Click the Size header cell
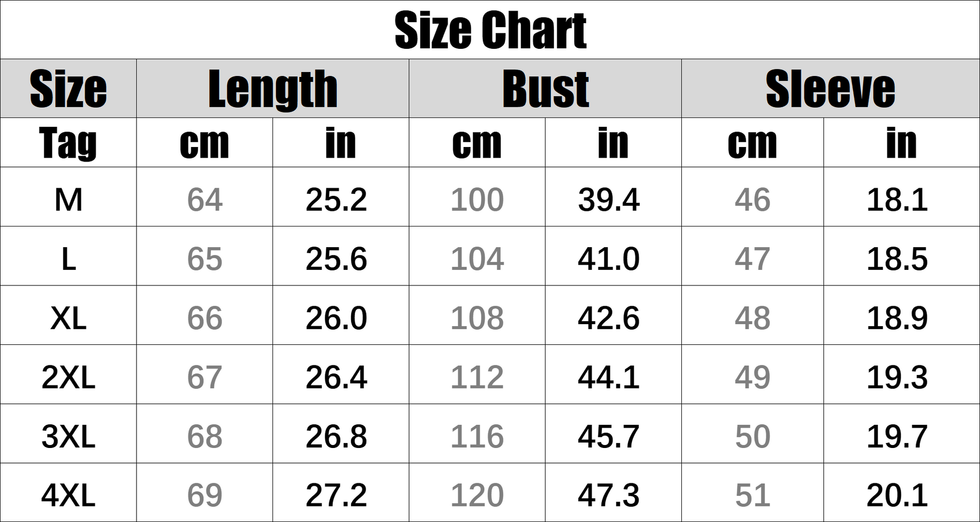Image resolution: width=980 pixels, height=522 pixels. [x=68, y=89]
